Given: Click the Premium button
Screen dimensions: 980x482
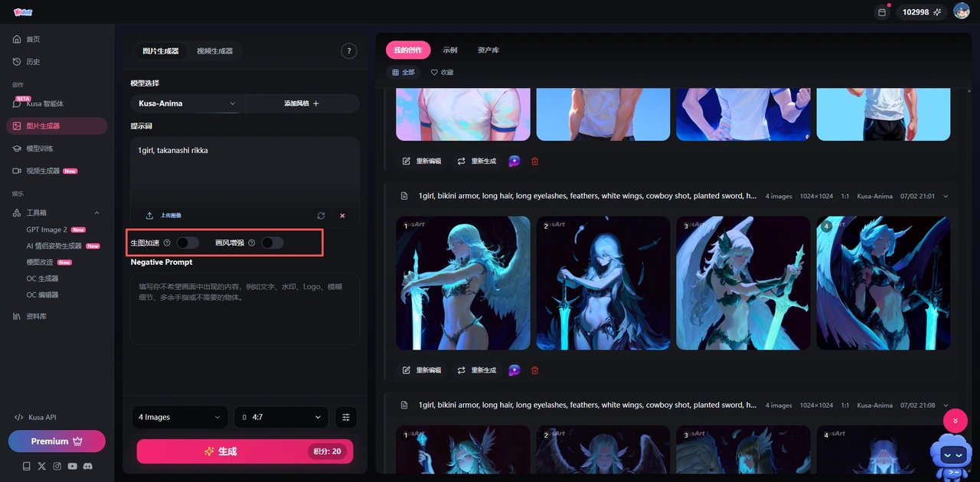Looking at the screenshot, I should [x=57, y=441].
